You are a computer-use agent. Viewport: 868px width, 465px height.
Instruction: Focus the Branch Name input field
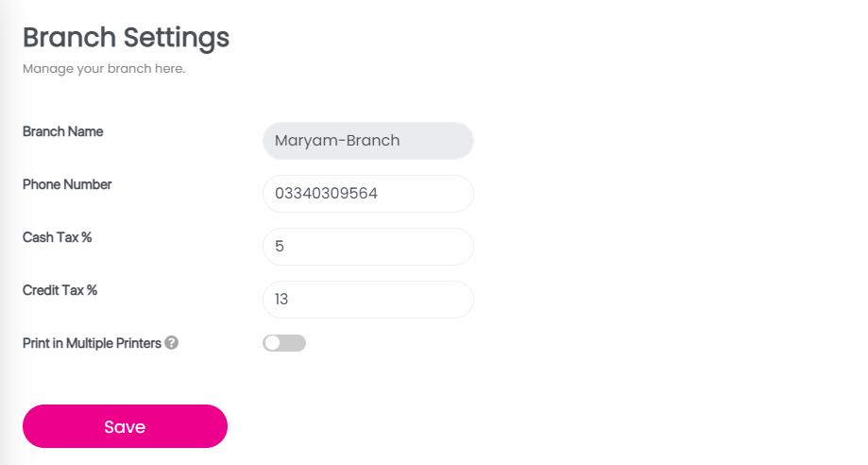(x=367, y=141)
